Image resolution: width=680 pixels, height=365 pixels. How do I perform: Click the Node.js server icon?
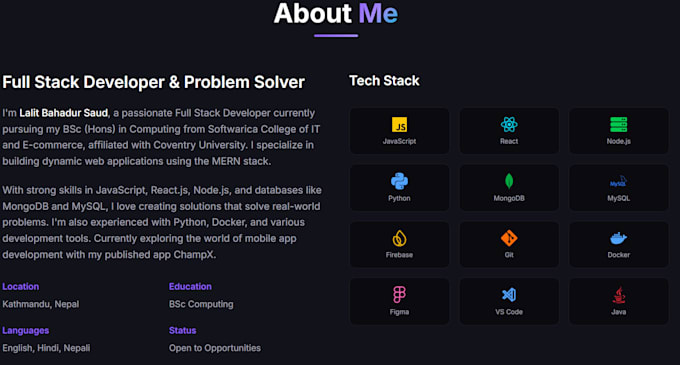(618, 125)
